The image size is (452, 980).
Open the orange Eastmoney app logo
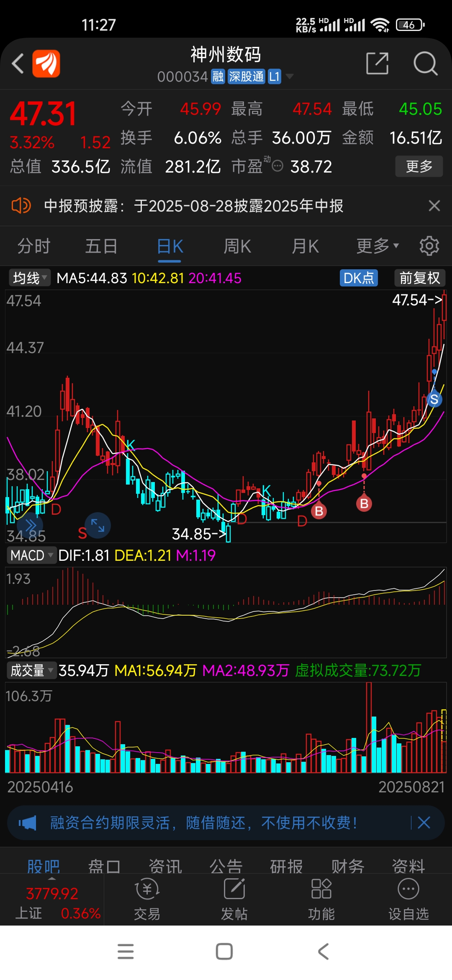46,64
